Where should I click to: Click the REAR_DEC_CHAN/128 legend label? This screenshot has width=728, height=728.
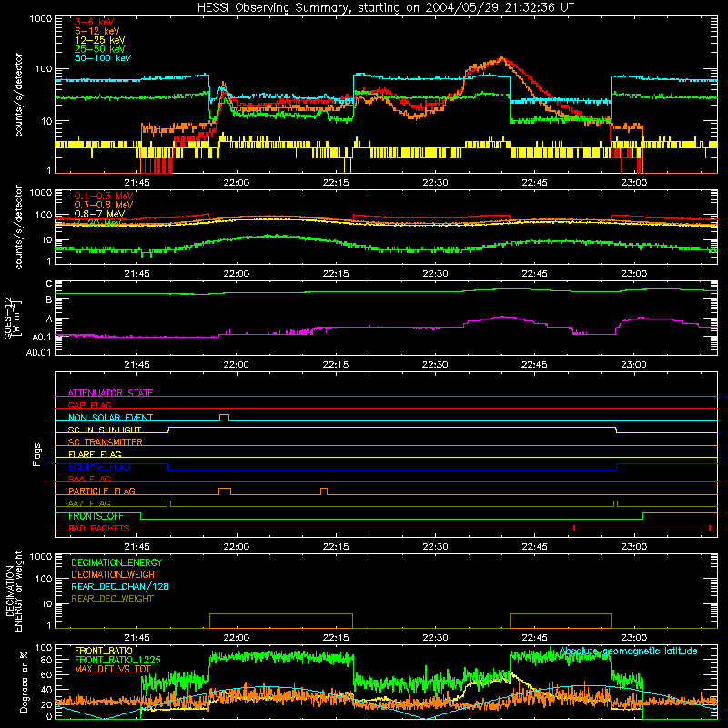120,586
